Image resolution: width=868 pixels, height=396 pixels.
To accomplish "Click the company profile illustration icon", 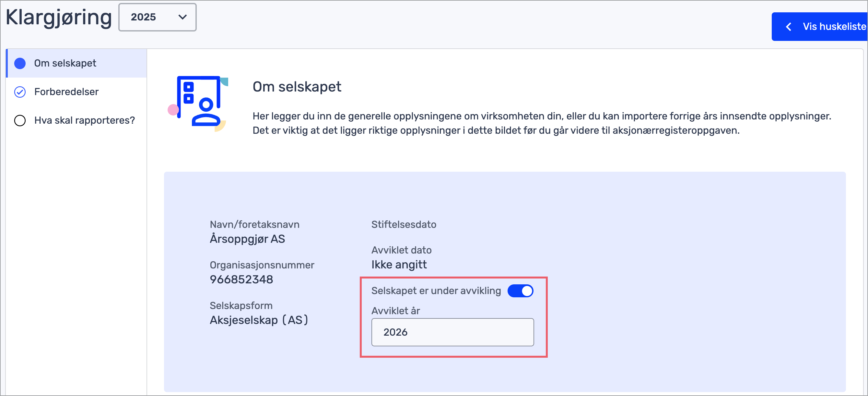I will 199,102.
